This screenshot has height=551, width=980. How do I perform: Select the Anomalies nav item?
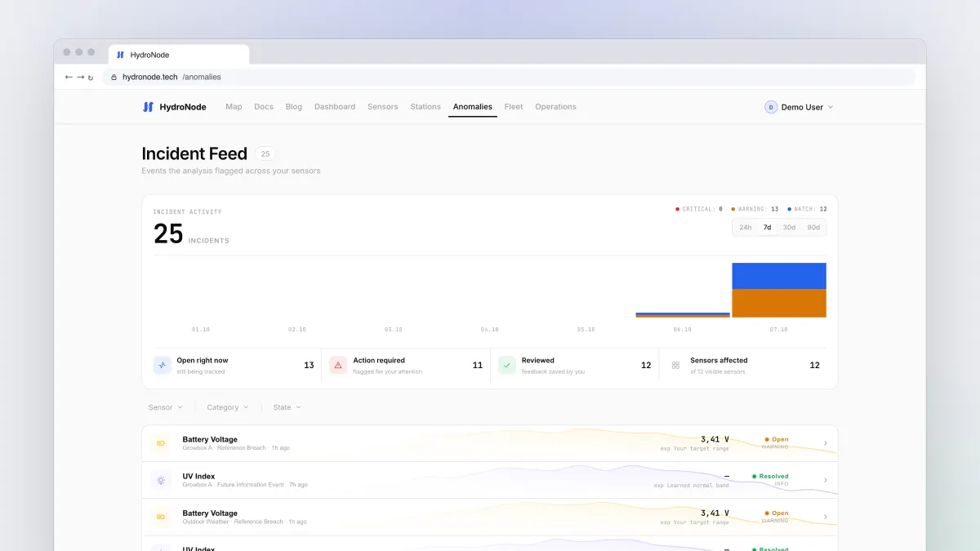tap(473, 107)
